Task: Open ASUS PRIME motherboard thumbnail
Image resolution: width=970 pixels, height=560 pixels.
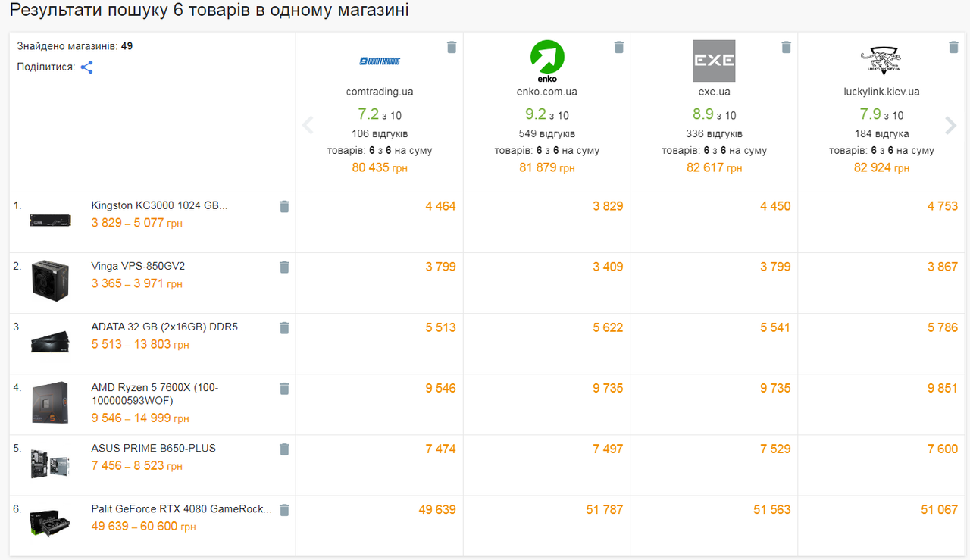Action: point(51,463)
